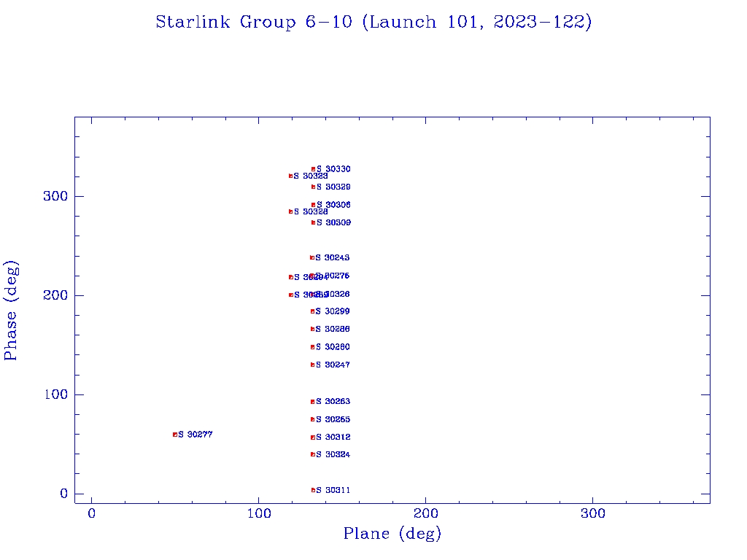Click the 100 tick label on Phase axis
Screen dimensions: 747x560
[x=55, y=394]
